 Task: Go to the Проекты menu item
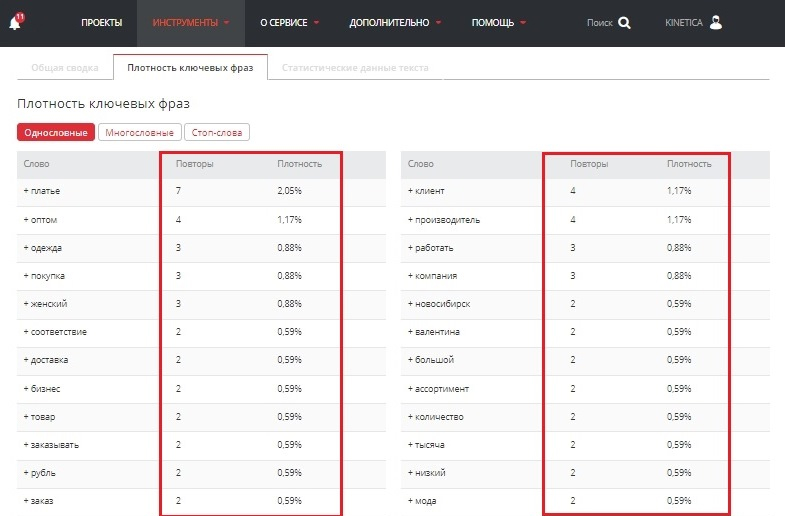[101, 23]
